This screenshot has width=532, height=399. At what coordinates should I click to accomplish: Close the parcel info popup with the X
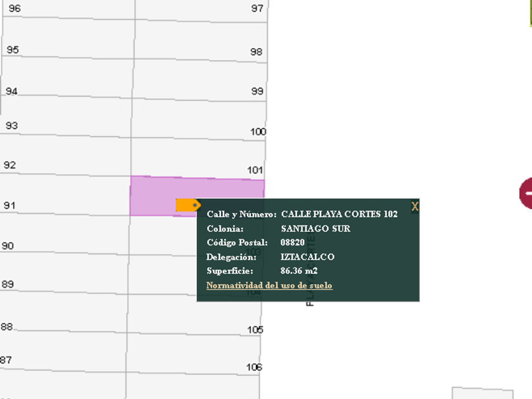point(415,206)
